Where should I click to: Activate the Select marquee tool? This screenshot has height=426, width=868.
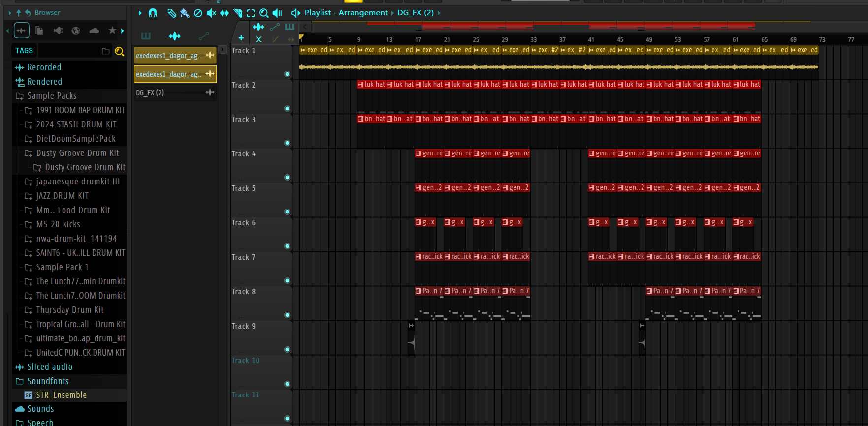coord(251,13)
